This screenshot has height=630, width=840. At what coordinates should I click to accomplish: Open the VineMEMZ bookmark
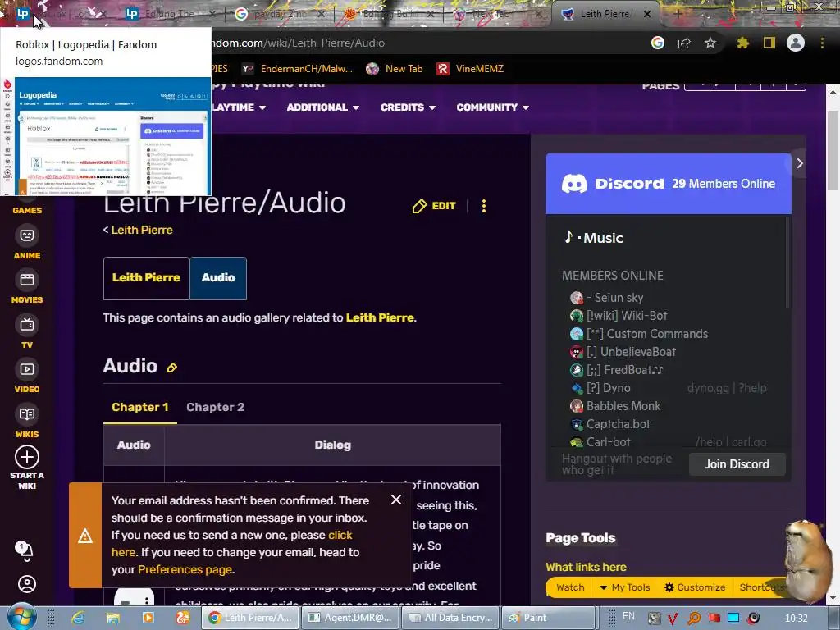tap(470, 69)
